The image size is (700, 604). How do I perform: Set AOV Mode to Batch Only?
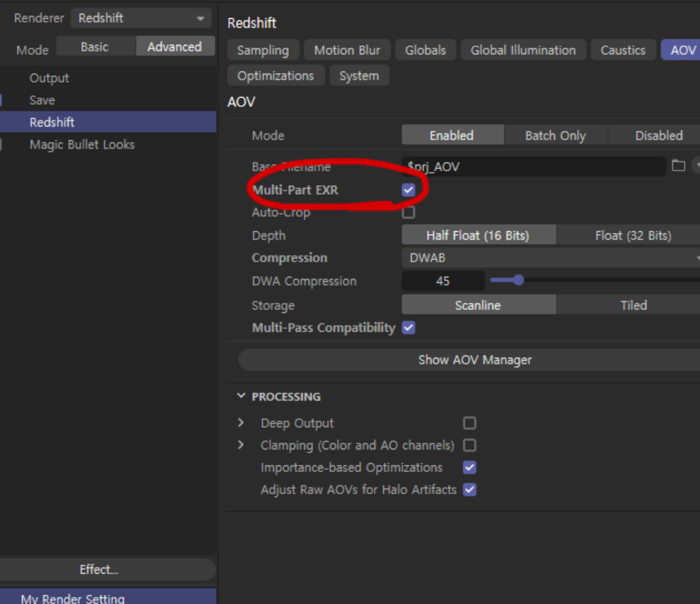point(556,135)
